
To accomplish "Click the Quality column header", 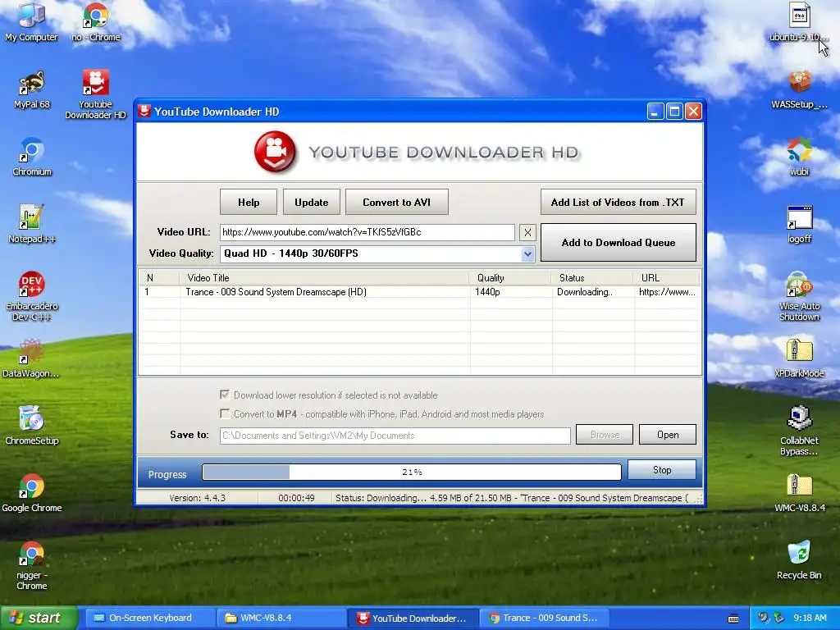I will coord(510,277).
